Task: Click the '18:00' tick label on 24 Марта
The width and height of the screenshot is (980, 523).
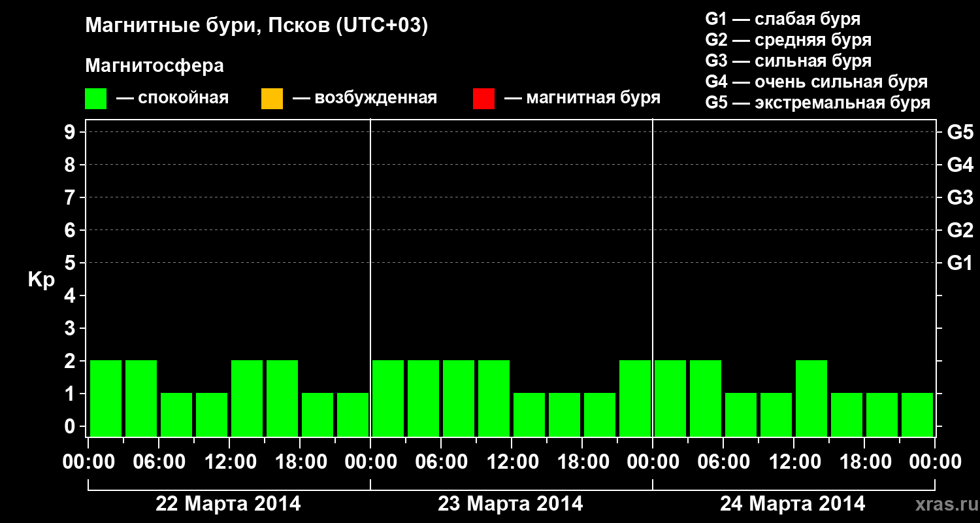Action: pyautogui.click(x=864, y=462)
